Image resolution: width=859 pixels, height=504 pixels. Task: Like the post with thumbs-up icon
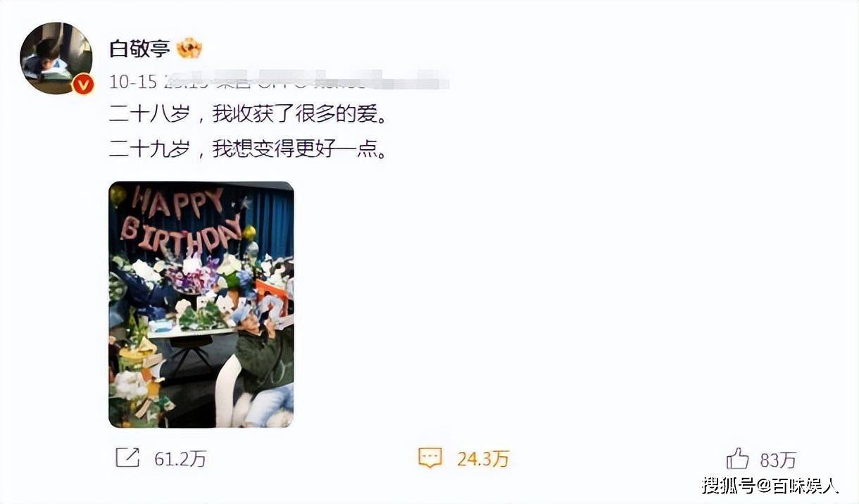tap(737, 459)
